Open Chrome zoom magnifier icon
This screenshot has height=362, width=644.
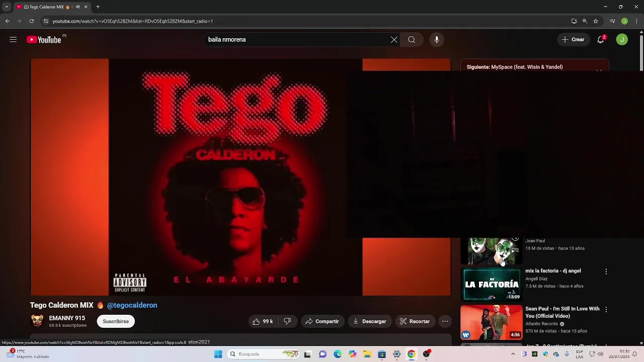point(585,21)
